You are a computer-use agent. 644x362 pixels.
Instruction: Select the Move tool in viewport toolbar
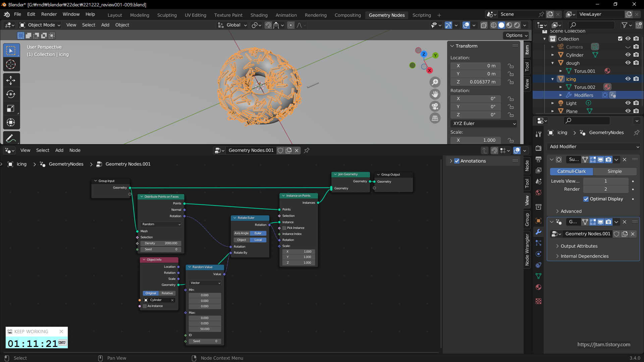tap(11, 80)
